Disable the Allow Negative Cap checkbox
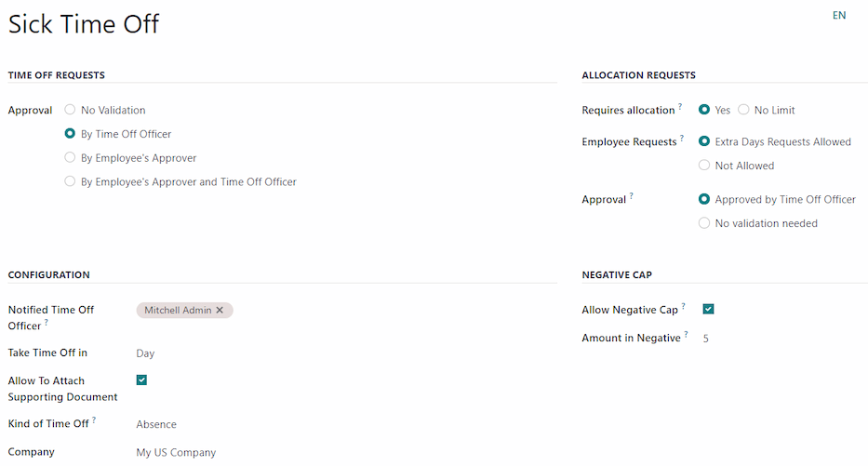 pyautogui.click(x=709, y=309)
